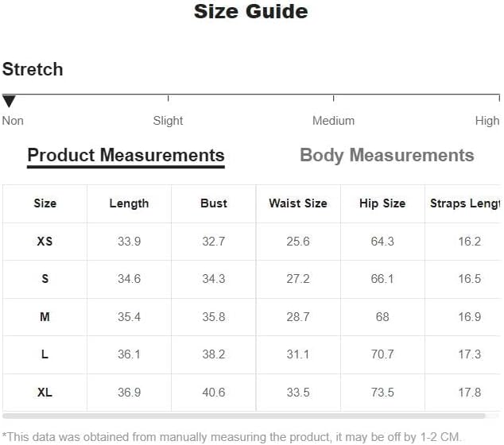Select the M size row label
504x445 pixels.
click(x=45, y=317)
